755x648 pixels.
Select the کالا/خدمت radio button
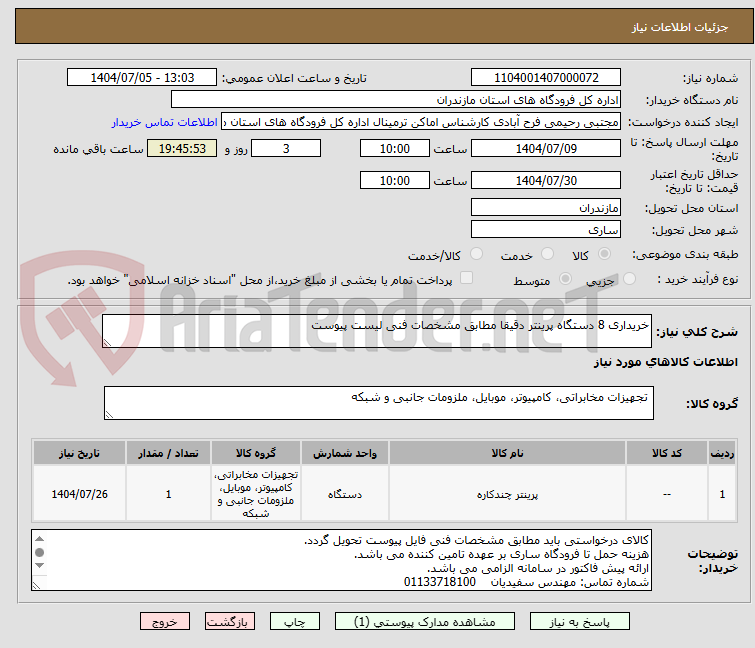tap(476, 254)
